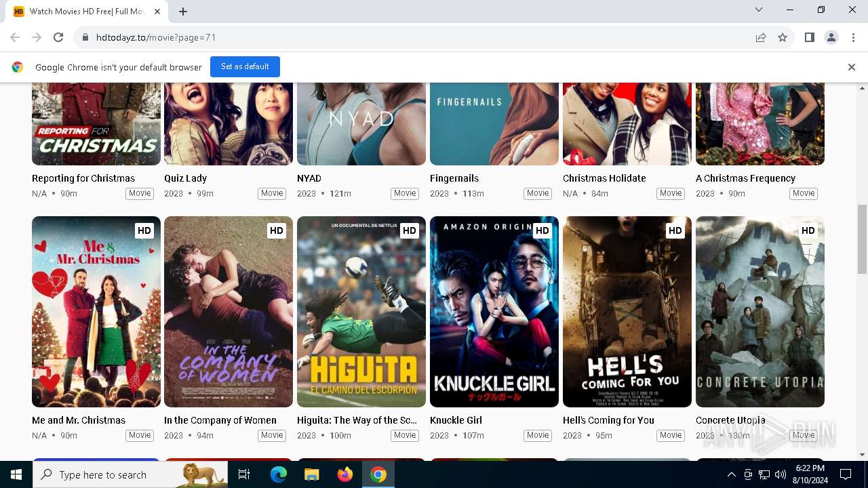Click the Movie tag under Knuckle Girl
The width and height of the screenshot is (868, 488).
click(538, 436)
